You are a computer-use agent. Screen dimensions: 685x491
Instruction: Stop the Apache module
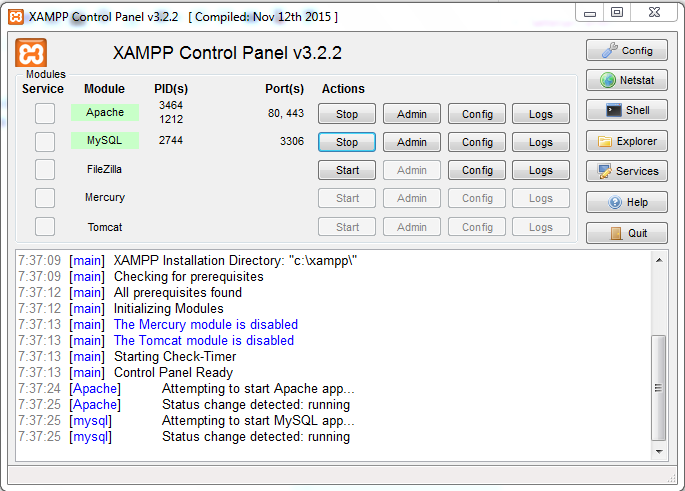[x=347, y=114]
